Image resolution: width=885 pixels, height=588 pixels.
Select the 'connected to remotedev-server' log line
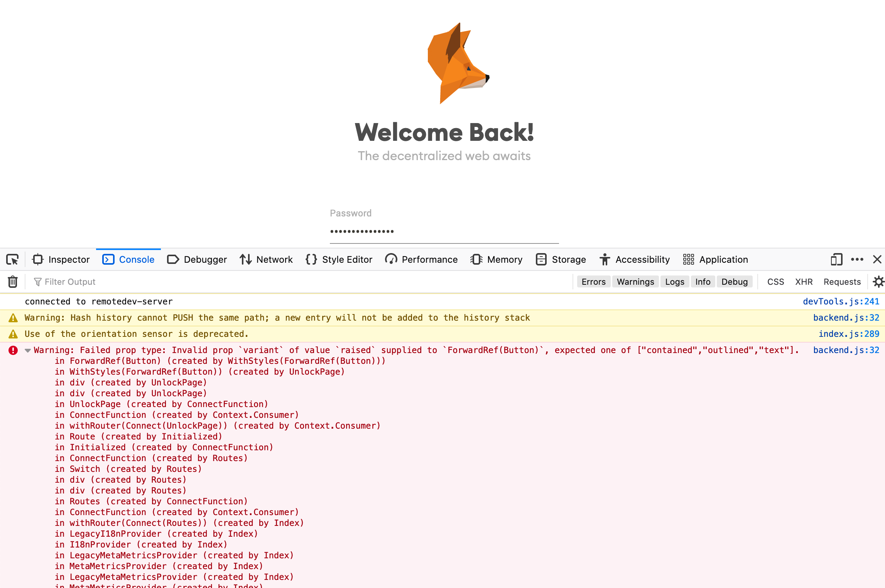[x=99, y=302]
